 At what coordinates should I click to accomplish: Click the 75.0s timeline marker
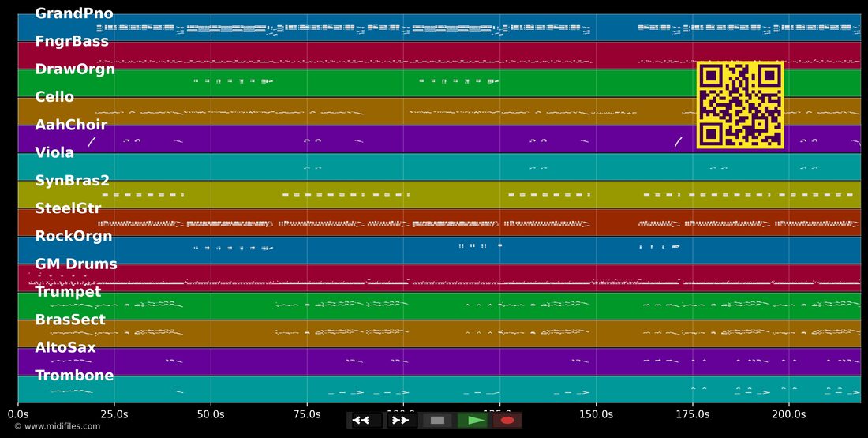tap(307, 414)
